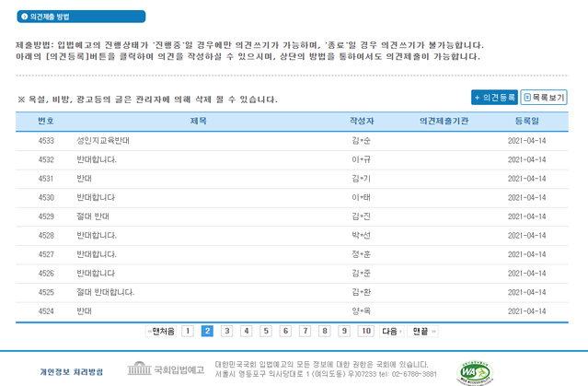The width and height of the screenshot is (588, 386).
Task: Go to page 9
Action: 344,331
